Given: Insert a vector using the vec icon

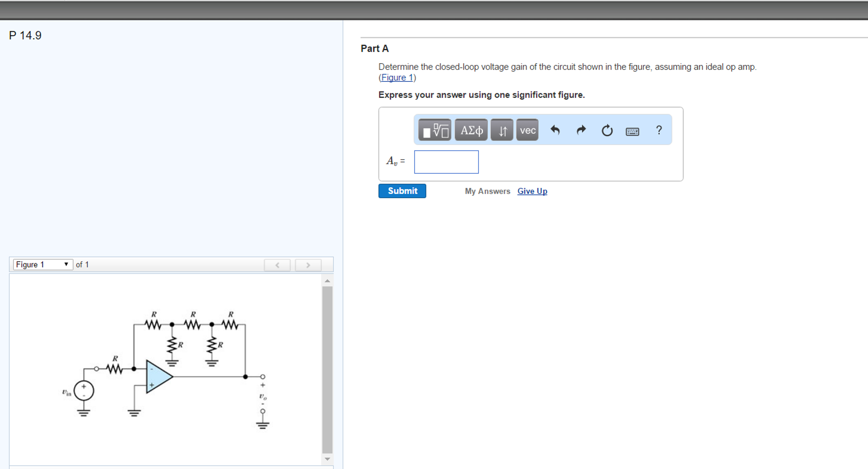Looking at the screenshot, I should [x=527, y=130].
